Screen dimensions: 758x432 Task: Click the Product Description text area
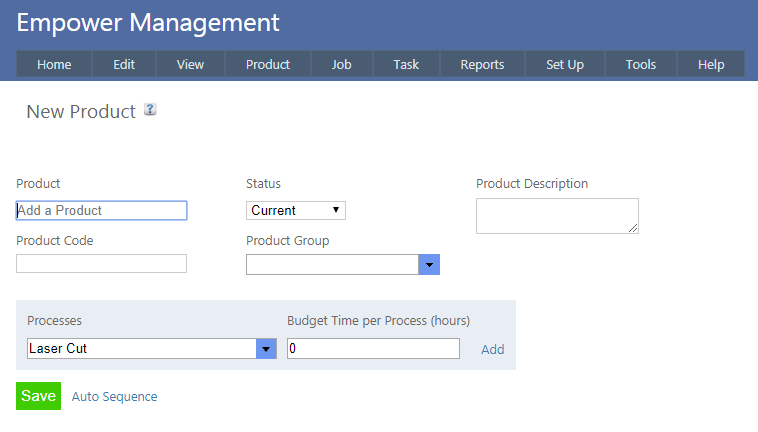click(556, 216)
